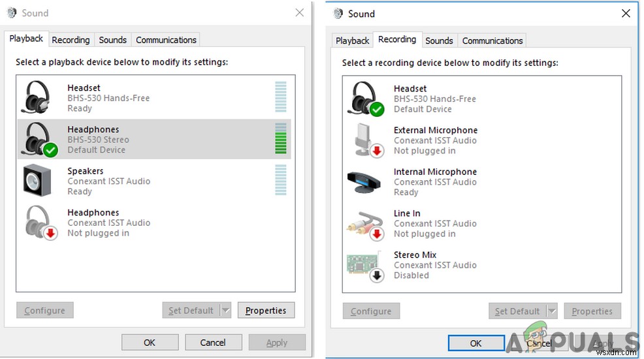Screen dimensions: 644x359
Task: Click Configure button in Recording window
Action: (371, 311)
